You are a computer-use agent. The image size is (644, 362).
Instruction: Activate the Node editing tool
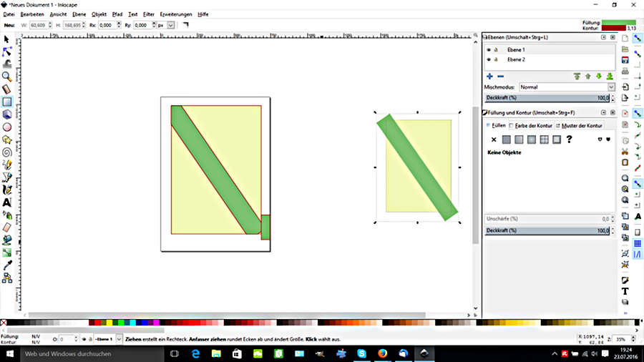pos(6,51)
